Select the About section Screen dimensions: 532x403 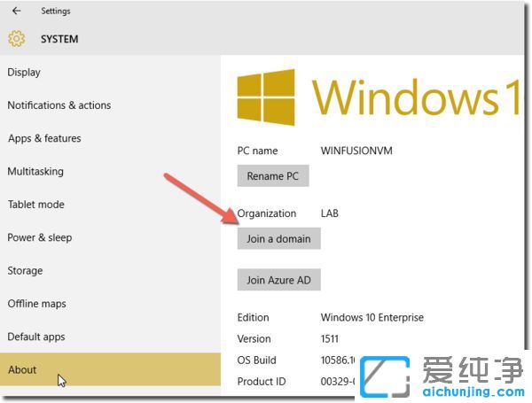pos(110,369)
